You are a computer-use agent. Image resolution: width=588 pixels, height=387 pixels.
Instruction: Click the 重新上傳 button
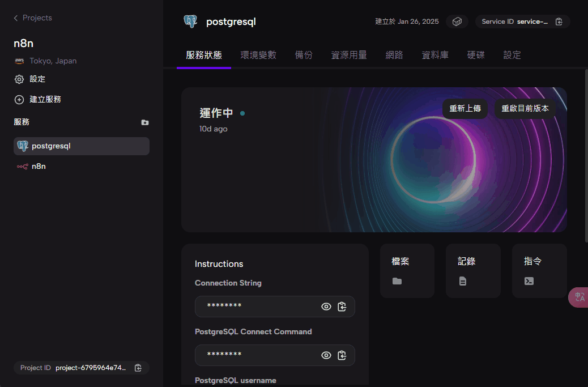465,109
